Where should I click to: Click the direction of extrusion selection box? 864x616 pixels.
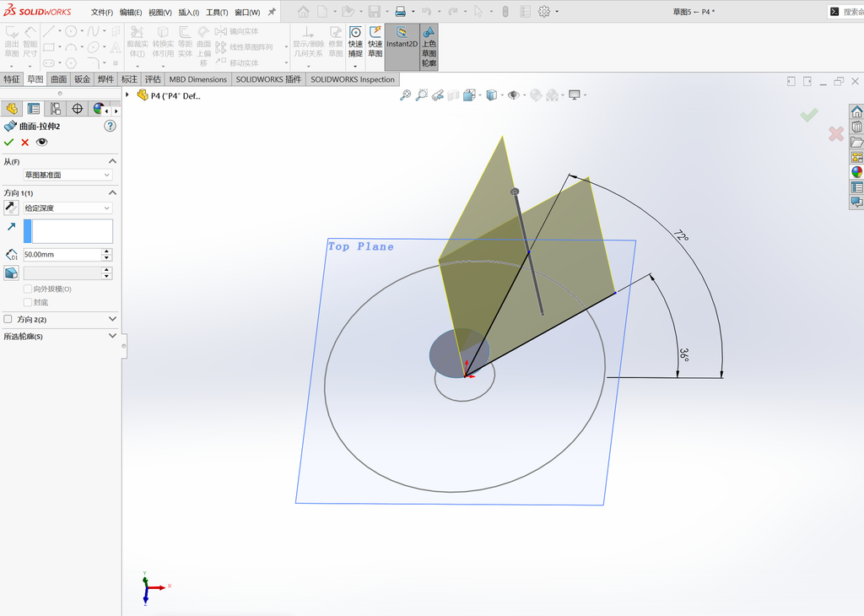point(73,231)
